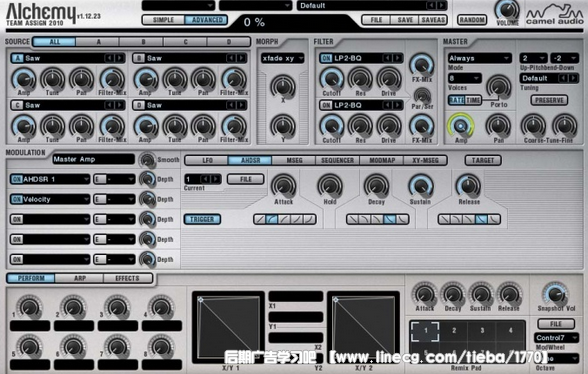The image size is (588, 374).
Task: Toggle source A on/off button
Action: [17, 58]
